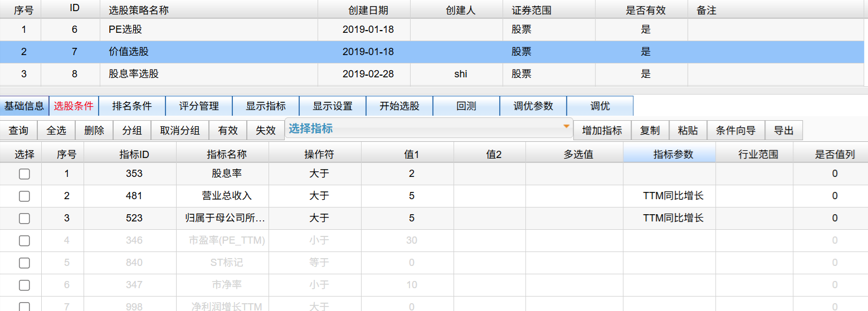868x311 pixels.
Task: Click operator 小于 in 市净率 row
Action: tap(315, 285)
